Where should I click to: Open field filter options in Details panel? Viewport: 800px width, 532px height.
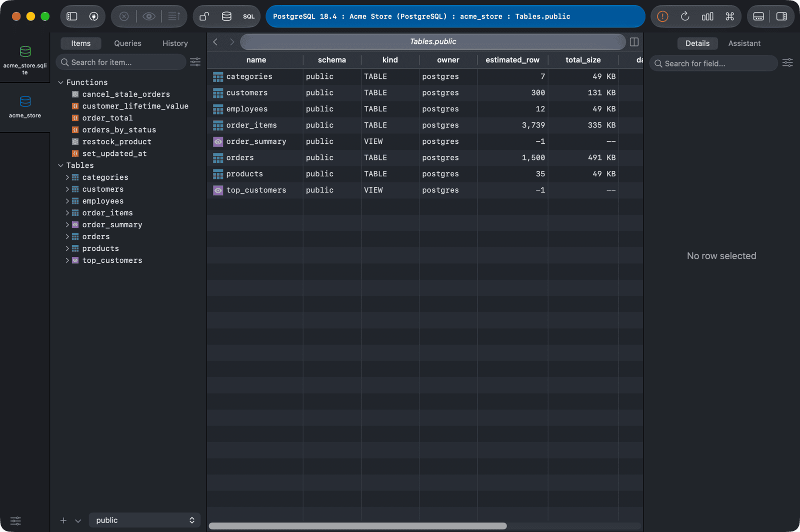click(x=787, y=63)
